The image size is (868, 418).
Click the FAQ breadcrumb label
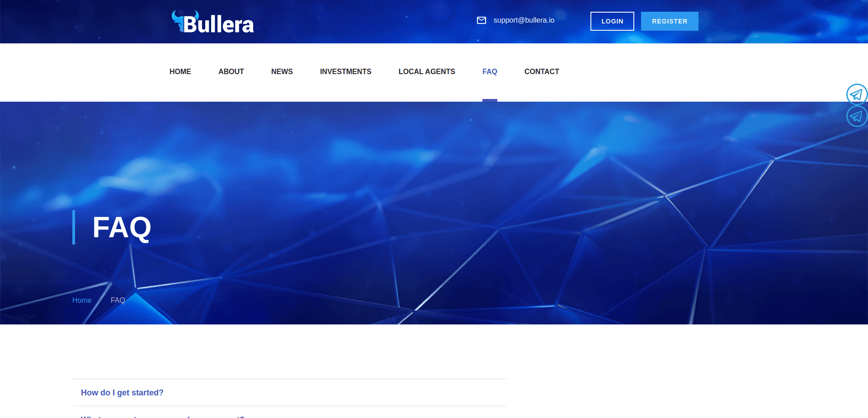click(118, 300)
